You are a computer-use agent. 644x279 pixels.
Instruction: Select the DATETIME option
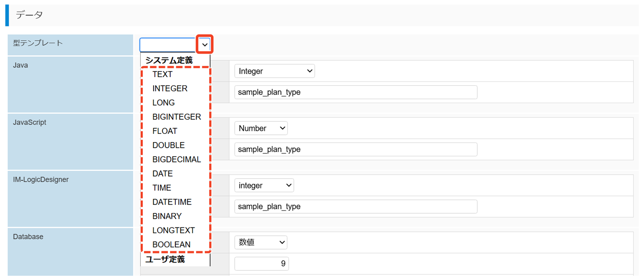point(172,202)
